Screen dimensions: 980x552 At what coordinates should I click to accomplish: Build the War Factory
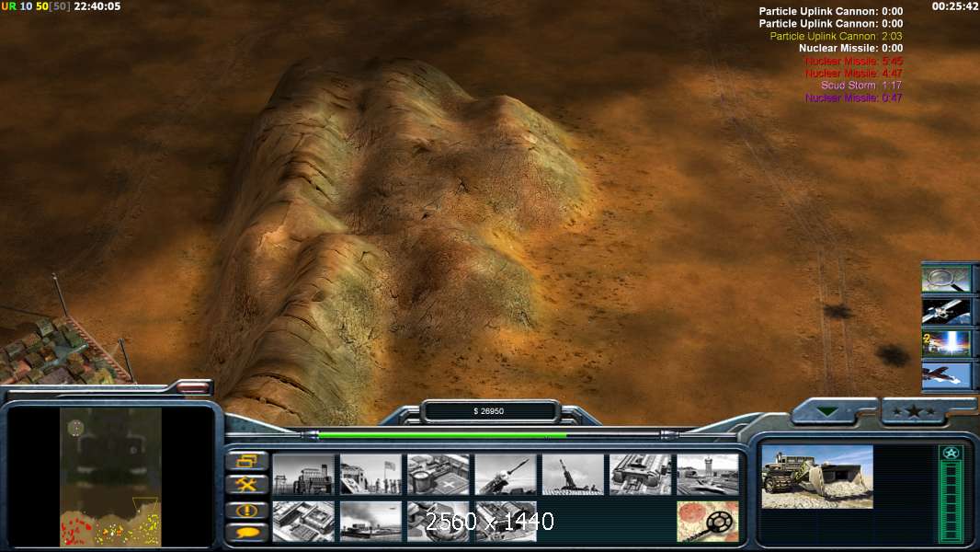(641, 475)
